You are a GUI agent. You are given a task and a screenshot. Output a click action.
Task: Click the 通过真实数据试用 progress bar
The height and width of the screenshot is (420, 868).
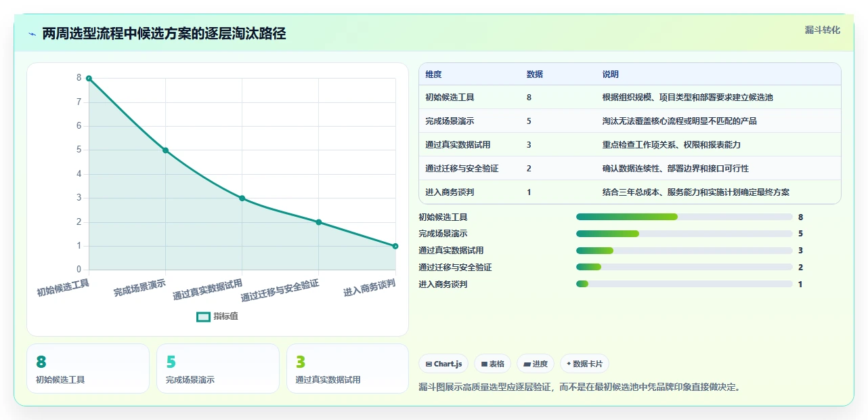[x=684, y=251]
